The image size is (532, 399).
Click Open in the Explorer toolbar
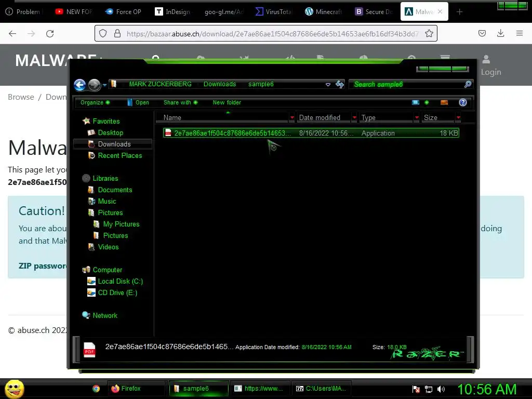138,102
